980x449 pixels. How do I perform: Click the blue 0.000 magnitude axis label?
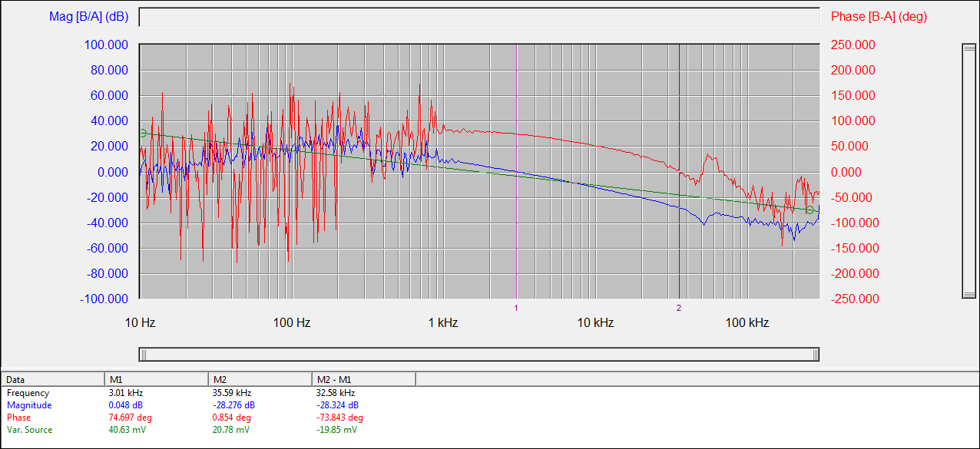click(112, 172)
